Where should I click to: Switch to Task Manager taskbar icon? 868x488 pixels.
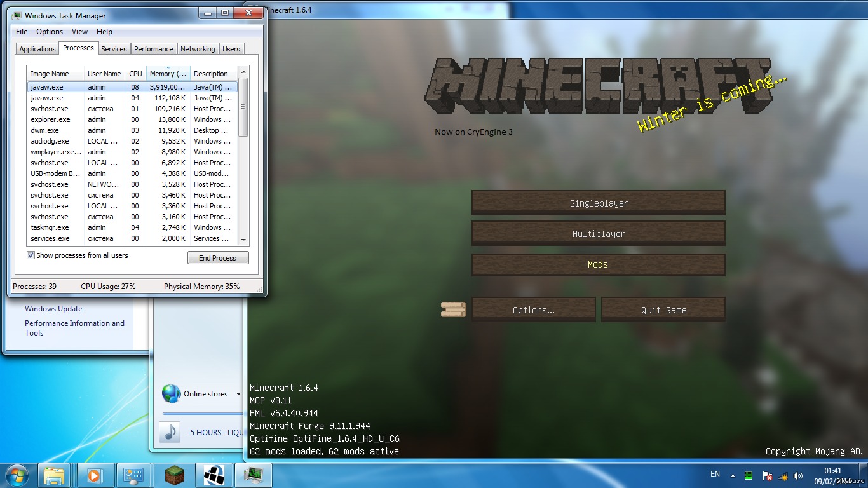click(254, 475)
